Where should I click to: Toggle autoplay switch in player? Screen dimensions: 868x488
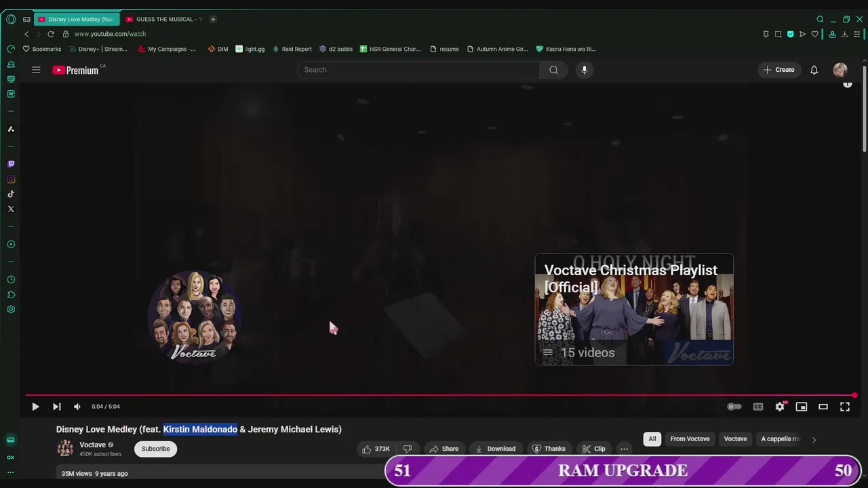734,407
